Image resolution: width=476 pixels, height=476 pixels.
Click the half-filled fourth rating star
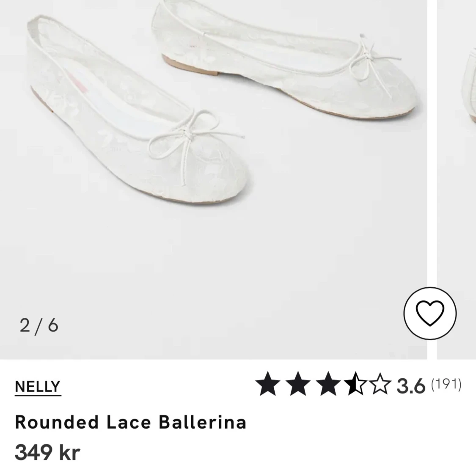tap(355, 384)
